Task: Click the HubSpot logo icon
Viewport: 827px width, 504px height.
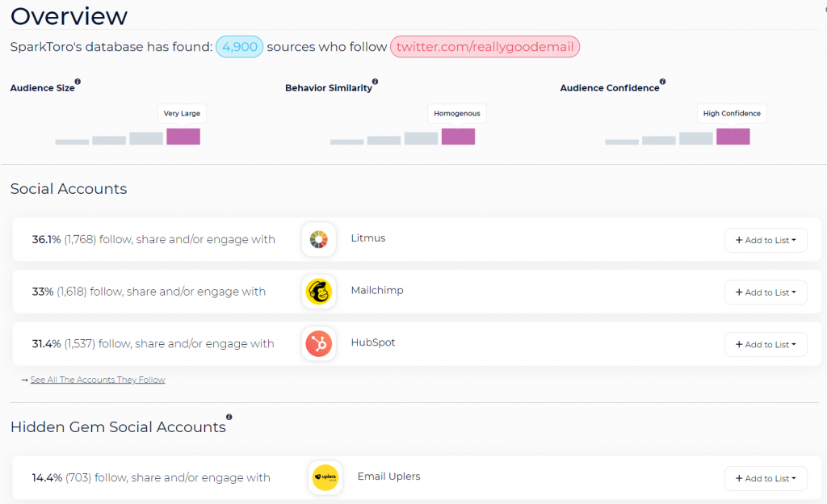Action: pyautogui.click(x=318, y=344)
